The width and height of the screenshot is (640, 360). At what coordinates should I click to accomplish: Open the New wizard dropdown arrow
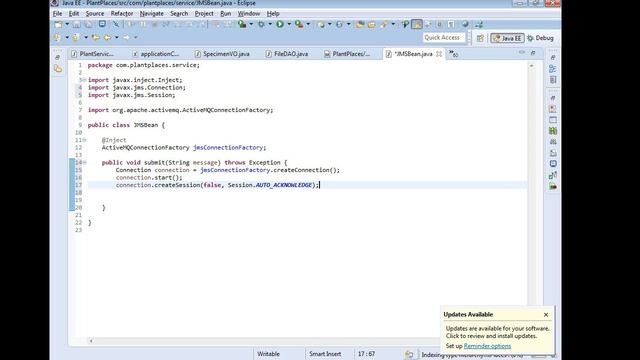67,24
